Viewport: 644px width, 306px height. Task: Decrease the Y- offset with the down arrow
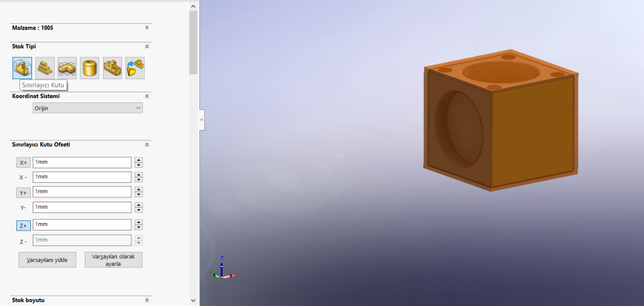pos(139,210)
